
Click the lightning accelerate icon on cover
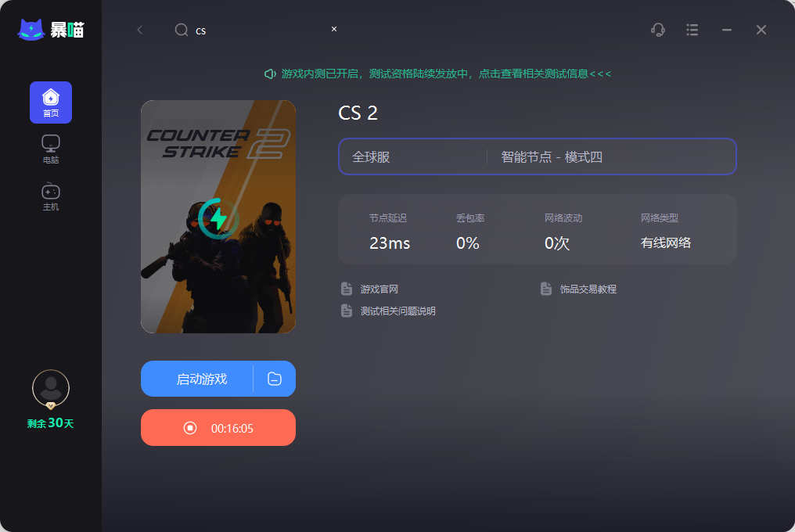(218, 218)
